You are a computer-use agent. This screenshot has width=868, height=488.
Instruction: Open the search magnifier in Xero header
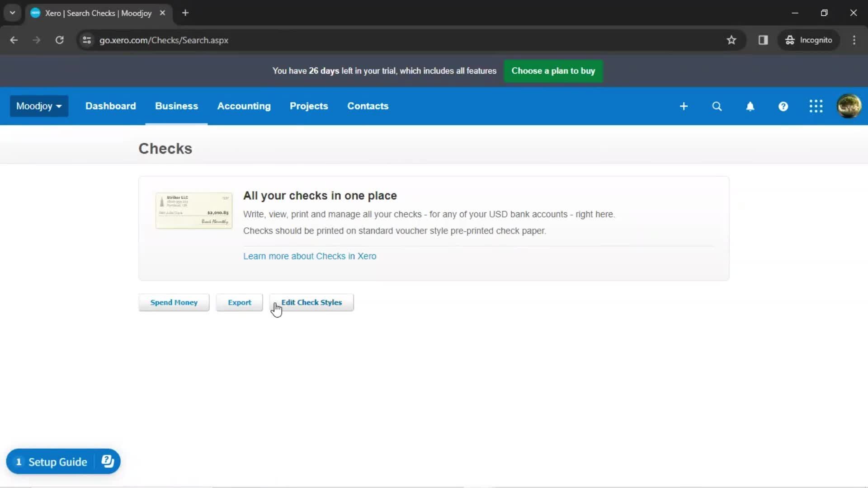[x=717, y=106]
